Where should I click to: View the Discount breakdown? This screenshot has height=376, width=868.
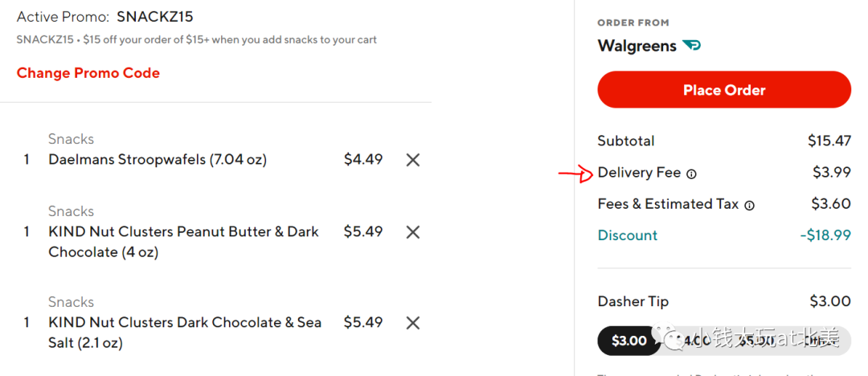point(628,235)
